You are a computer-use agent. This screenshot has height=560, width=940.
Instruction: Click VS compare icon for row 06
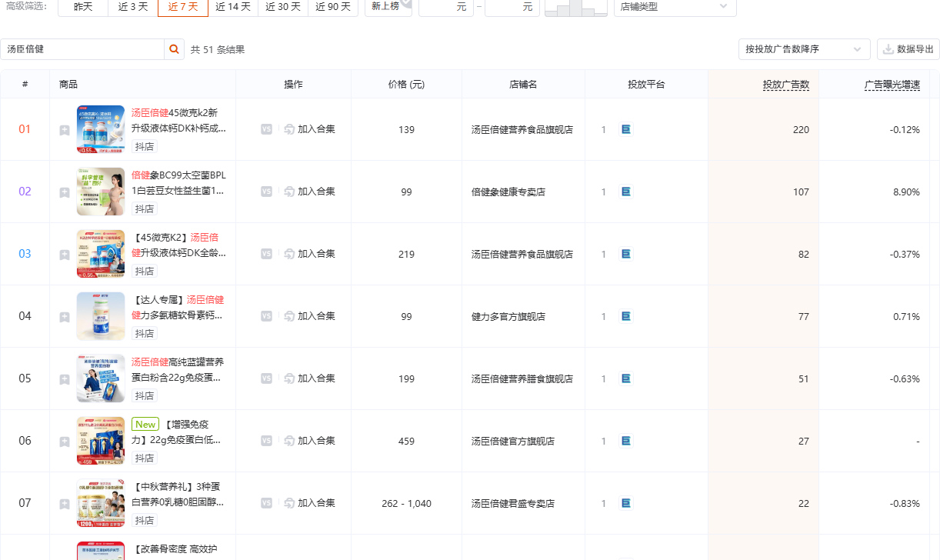point(266,441)
